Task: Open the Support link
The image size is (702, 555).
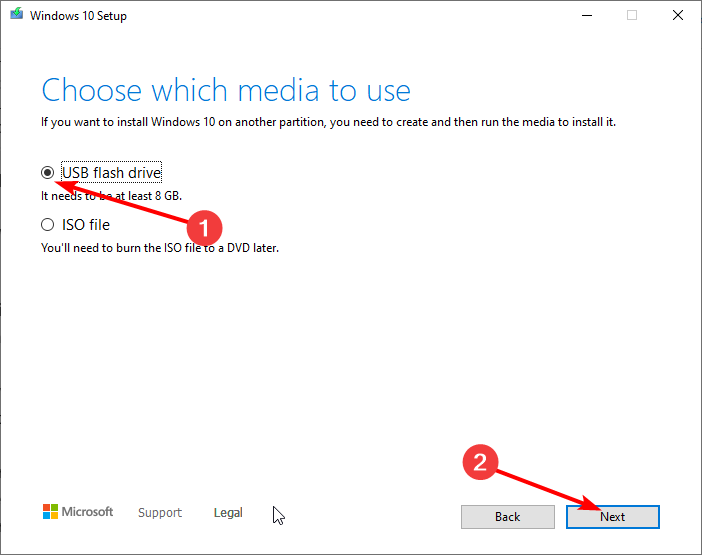Action: (160, 512)
